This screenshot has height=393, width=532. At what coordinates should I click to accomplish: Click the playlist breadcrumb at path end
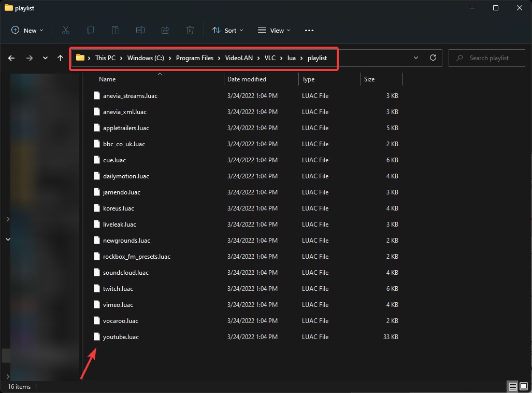click(317, 58)
